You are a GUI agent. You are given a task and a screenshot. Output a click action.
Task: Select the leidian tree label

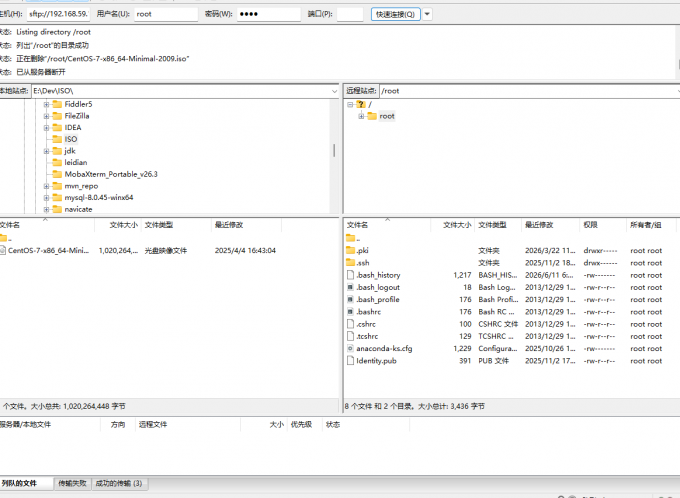pos(76,163)
